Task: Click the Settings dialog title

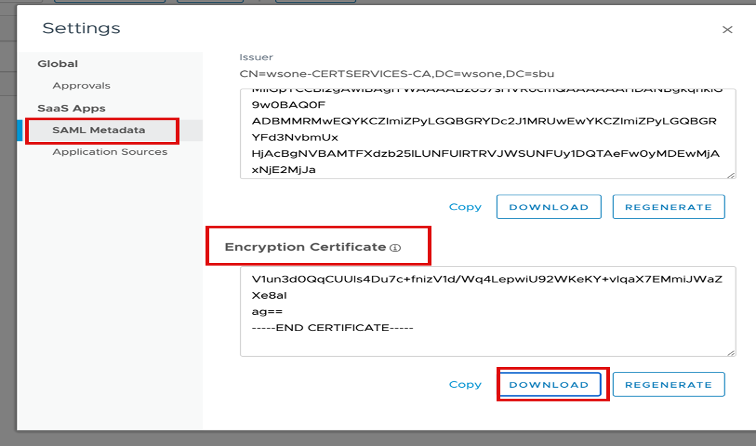Action: pyautogui.click(x=81, y=28)
